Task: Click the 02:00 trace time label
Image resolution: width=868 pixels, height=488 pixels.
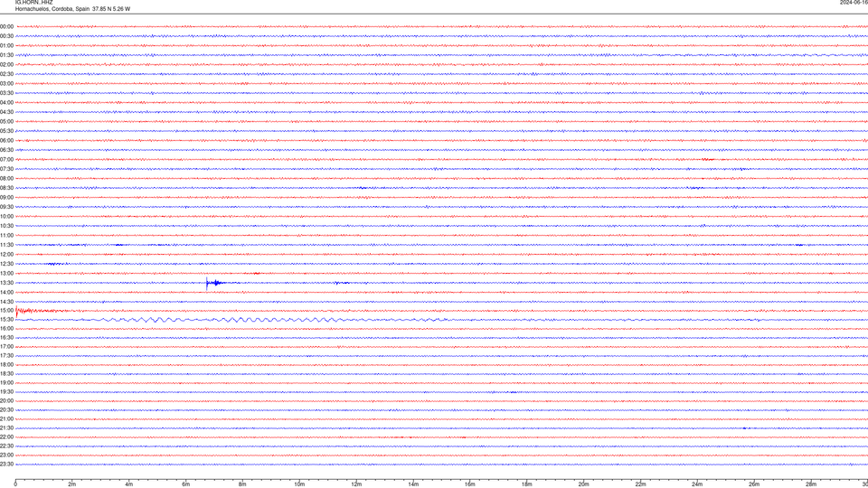Action: click(6, 65)
